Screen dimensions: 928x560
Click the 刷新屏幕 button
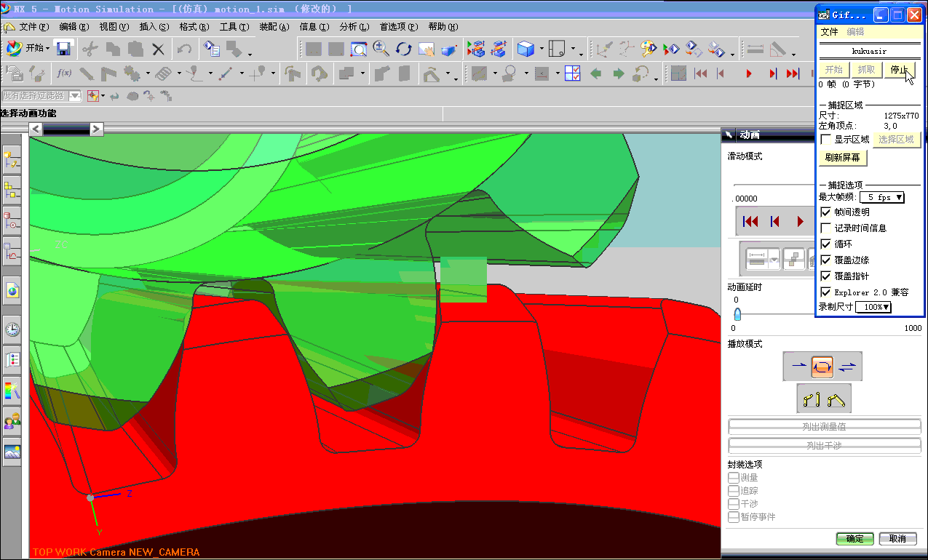click(843, 158)
